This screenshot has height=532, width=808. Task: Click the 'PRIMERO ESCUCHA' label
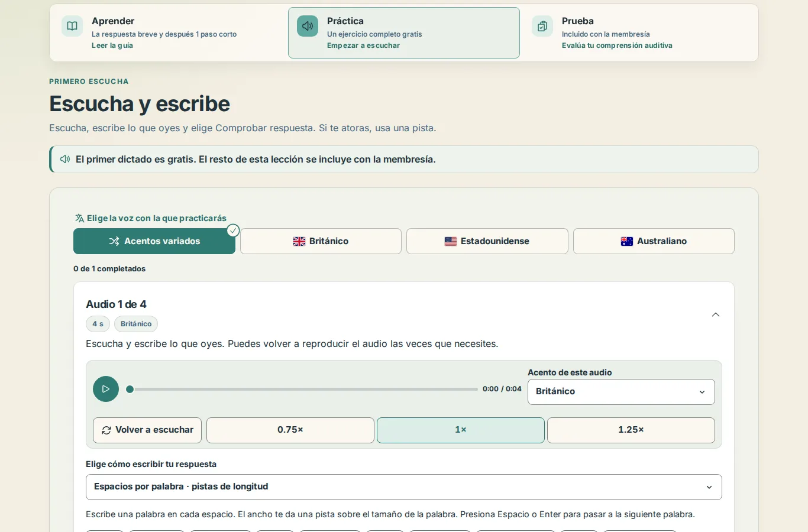tap(89, 82)
